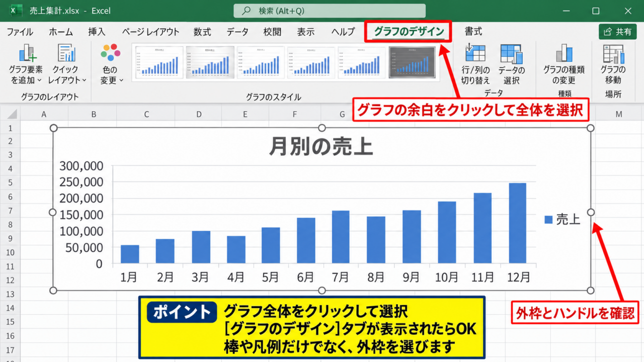The image size is (644, 362).
Task: Open the 色の変更 color palette dropdown
Action: coord(111,64)
